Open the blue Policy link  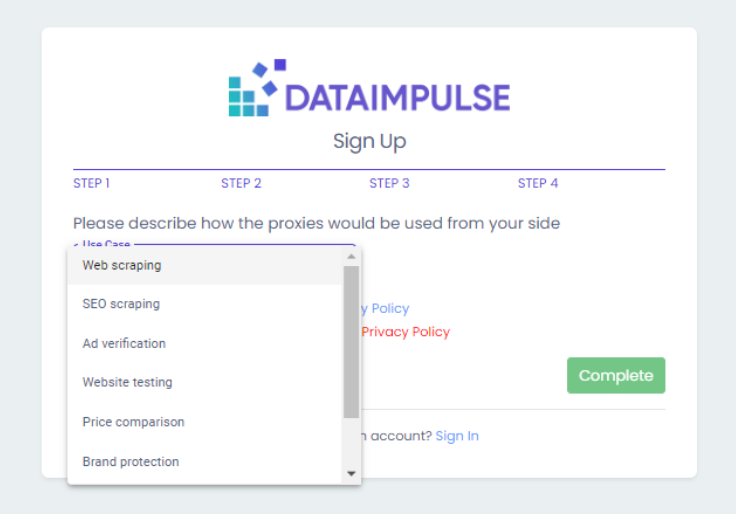coord(385,308)
